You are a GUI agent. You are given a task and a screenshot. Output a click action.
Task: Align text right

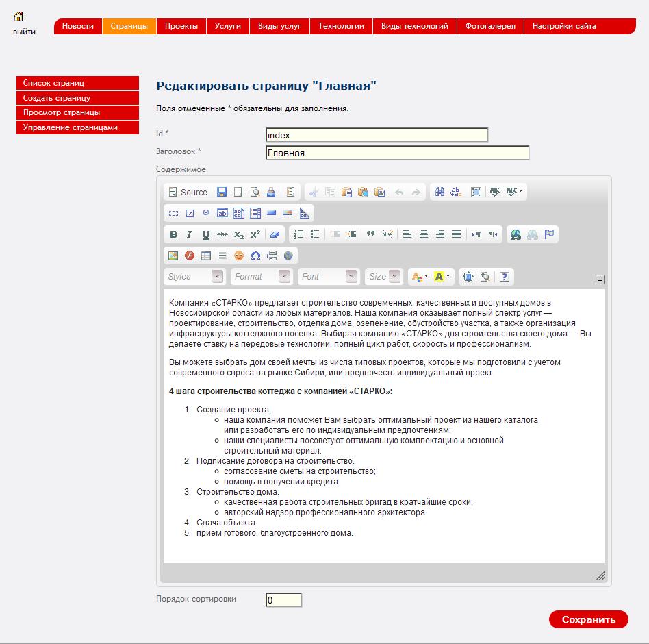coord(440,234)
